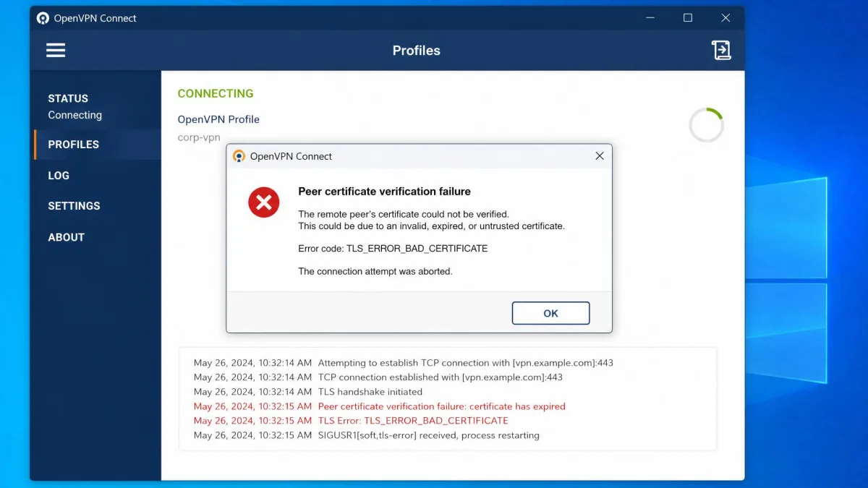Viewport: 868px width, 488px height.
Task: Close the error dialog with X
Action: 599,156
